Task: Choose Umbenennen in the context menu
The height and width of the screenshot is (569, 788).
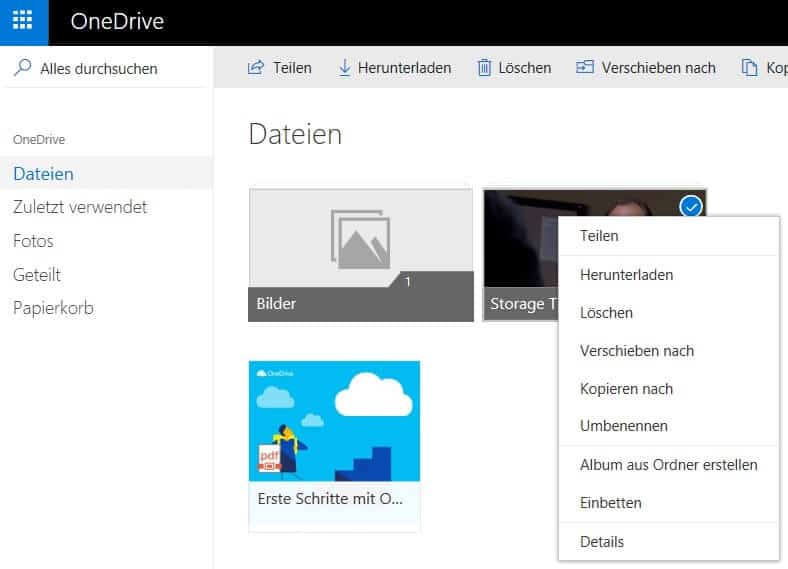Action: 669,426
